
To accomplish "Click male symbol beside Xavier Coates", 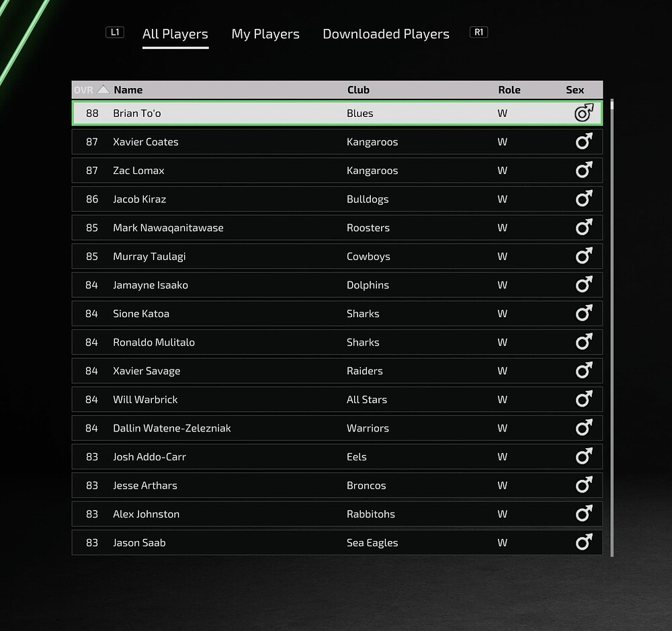I will tap(584, 142).
